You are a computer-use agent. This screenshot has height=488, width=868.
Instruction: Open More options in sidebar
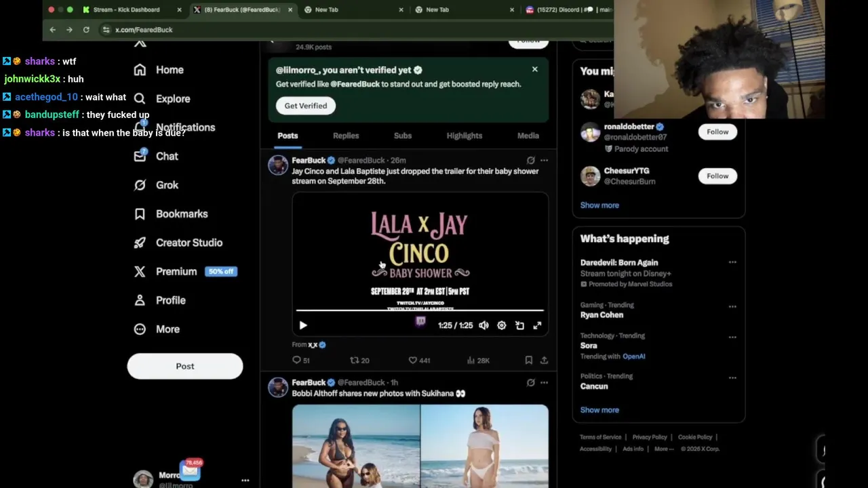coord(157,329)
